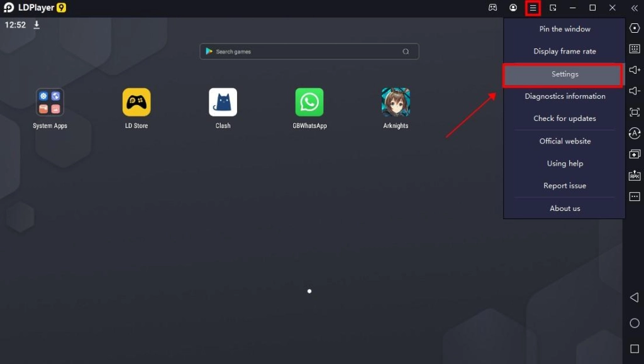Open sidebar settings hexagon icon
The image size is (644, 364).
[x=635, y=28]
